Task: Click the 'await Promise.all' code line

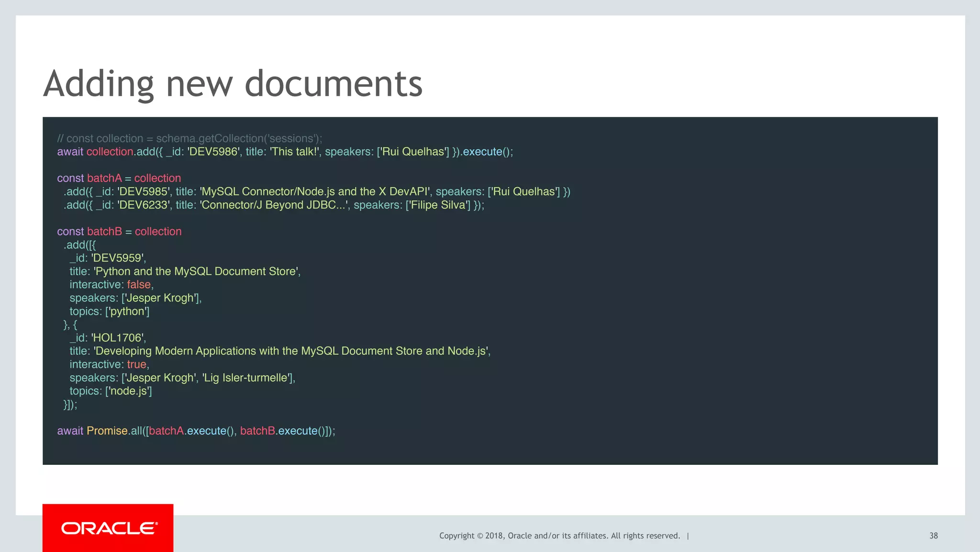Action: click(196, 431)
